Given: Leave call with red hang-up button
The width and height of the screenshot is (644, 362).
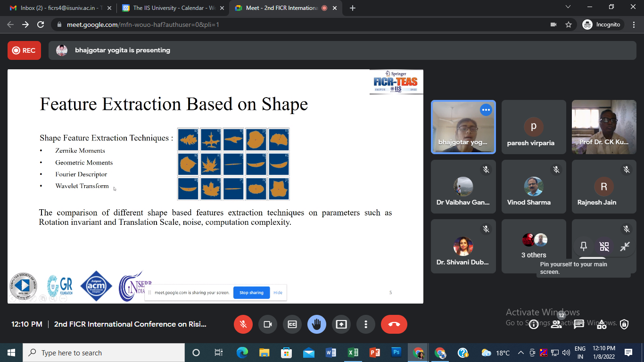Looking at the screenshot, I should [394, 324].
